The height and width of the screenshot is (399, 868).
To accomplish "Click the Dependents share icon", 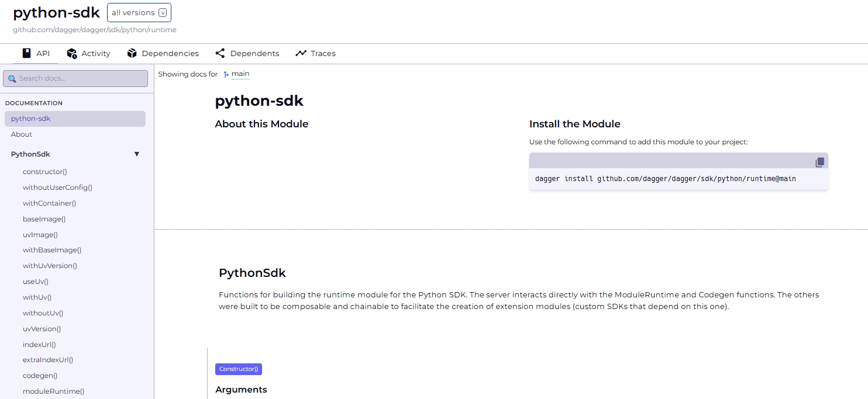I will coord(220,53).
